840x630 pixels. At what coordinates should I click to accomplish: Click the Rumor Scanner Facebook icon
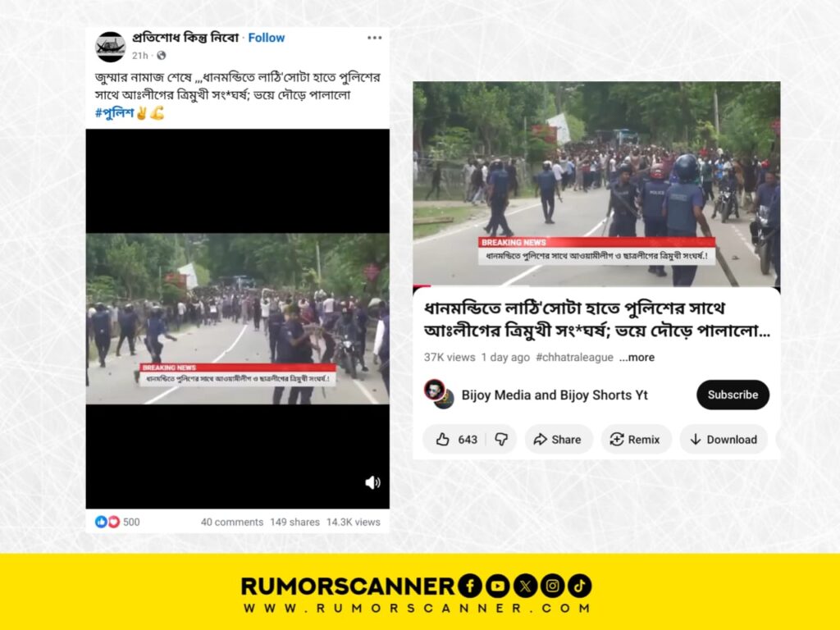470,586
